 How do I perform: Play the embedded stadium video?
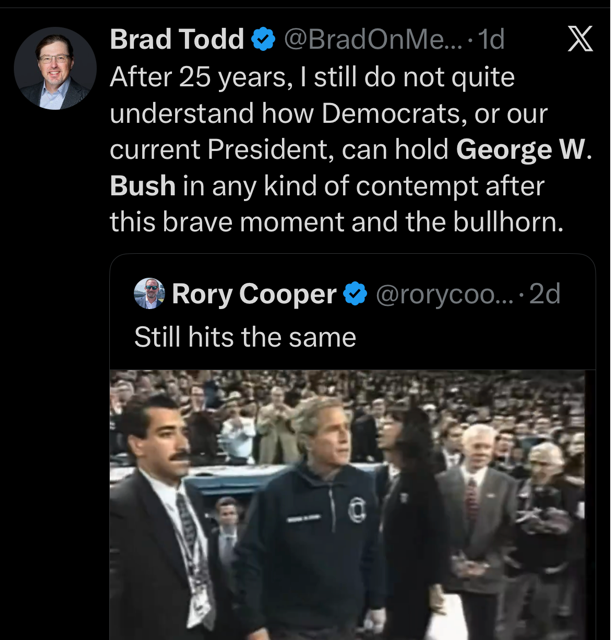(x=347, y=505)
